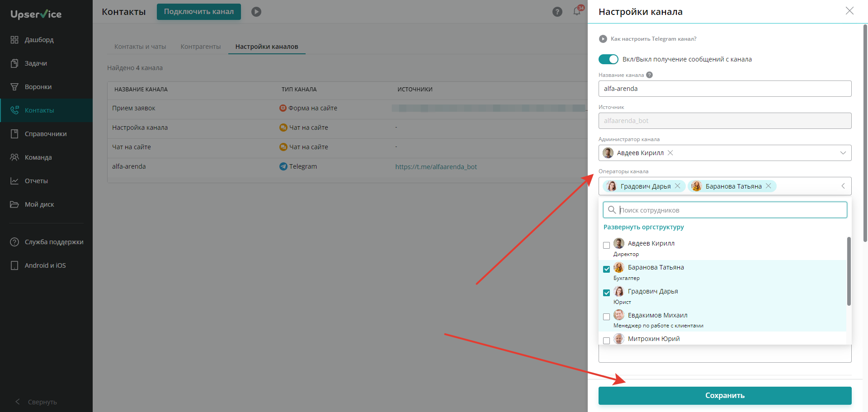
Task: Open the Отчеты chart icon
Action: pos(14,181)
